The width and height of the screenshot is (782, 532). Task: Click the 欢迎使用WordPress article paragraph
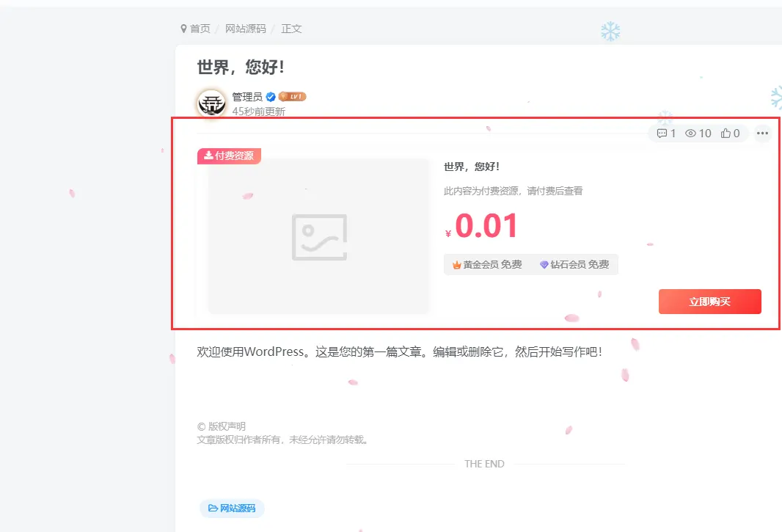[x=400, y=351]
